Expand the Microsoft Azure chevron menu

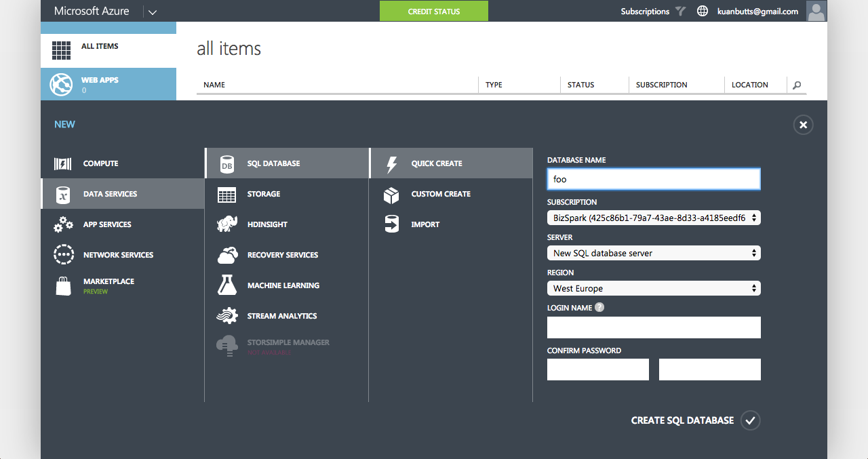click(x=152, y=12)
